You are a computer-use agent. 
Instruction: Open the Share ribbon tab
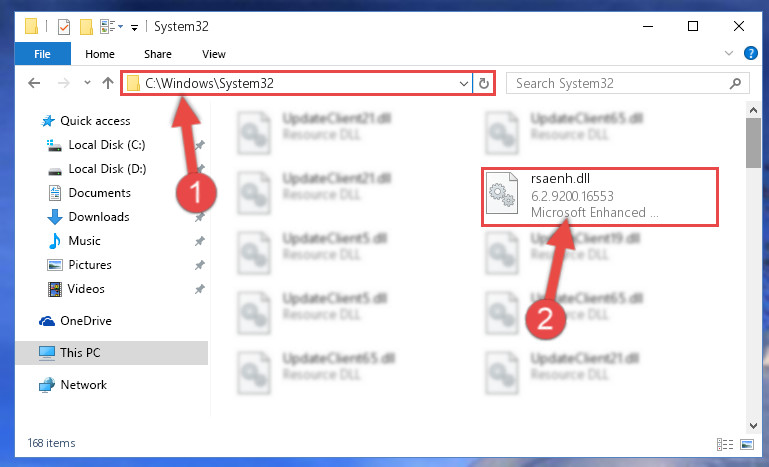[157, 54]
